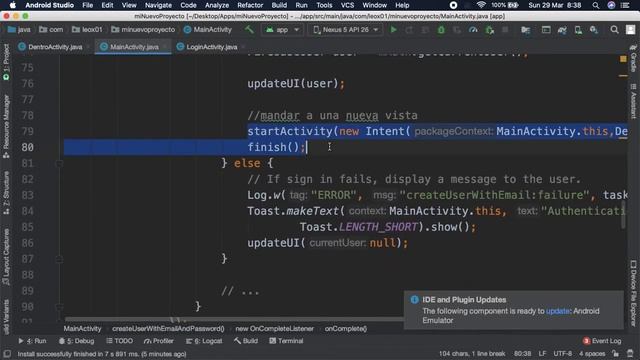Change UTF-8 file encoding in the status bar
Image resolution: width=640 pixels, height=360 pixels.
tap(562, 353)
